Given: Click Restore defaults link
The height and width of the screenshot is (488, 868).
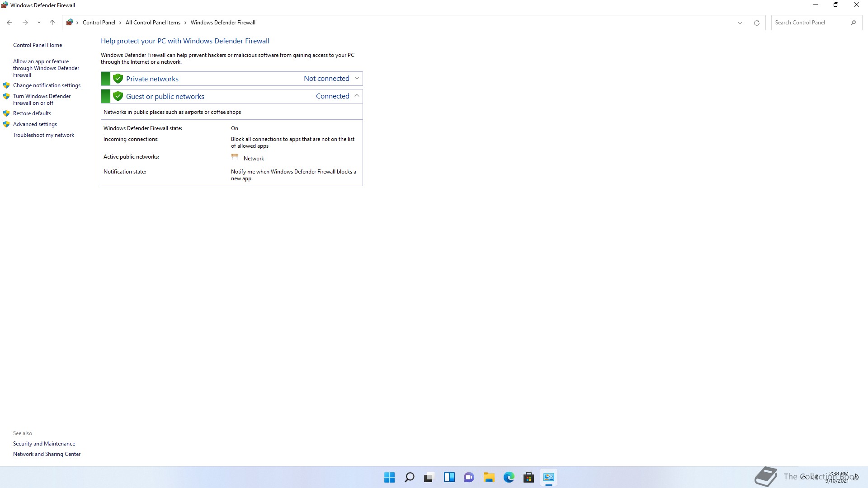Looking at the screenshot, I should (x=32, y=113).
